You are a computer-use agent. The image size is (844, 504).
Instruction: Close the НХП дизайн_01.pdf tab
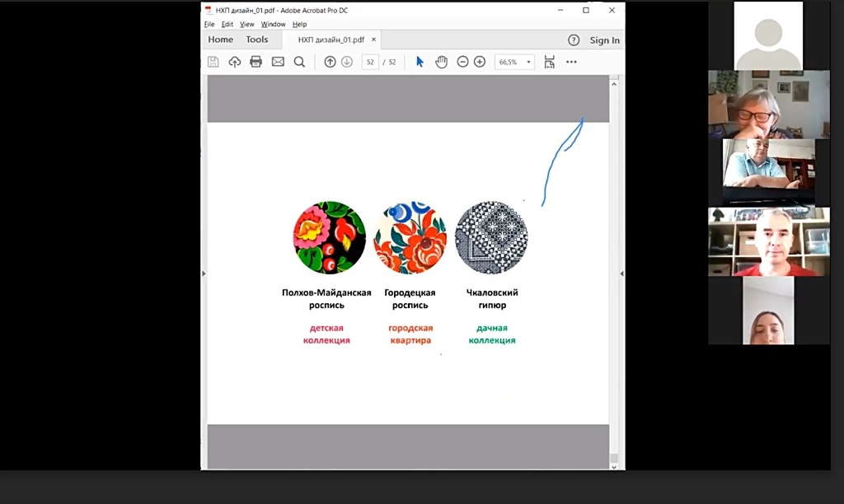pyautogui.click(x=373, y=40)
